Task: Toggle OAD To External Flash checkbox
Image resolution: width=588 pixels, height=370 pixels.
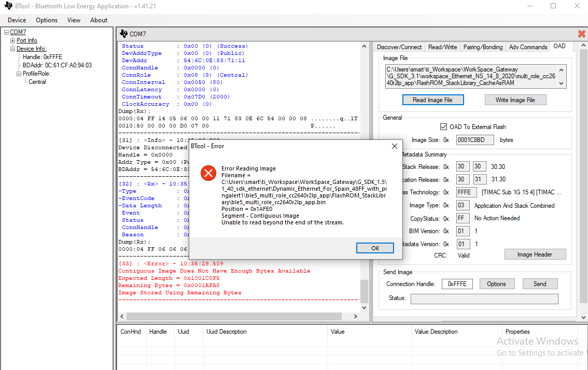Action: (444, 127)
